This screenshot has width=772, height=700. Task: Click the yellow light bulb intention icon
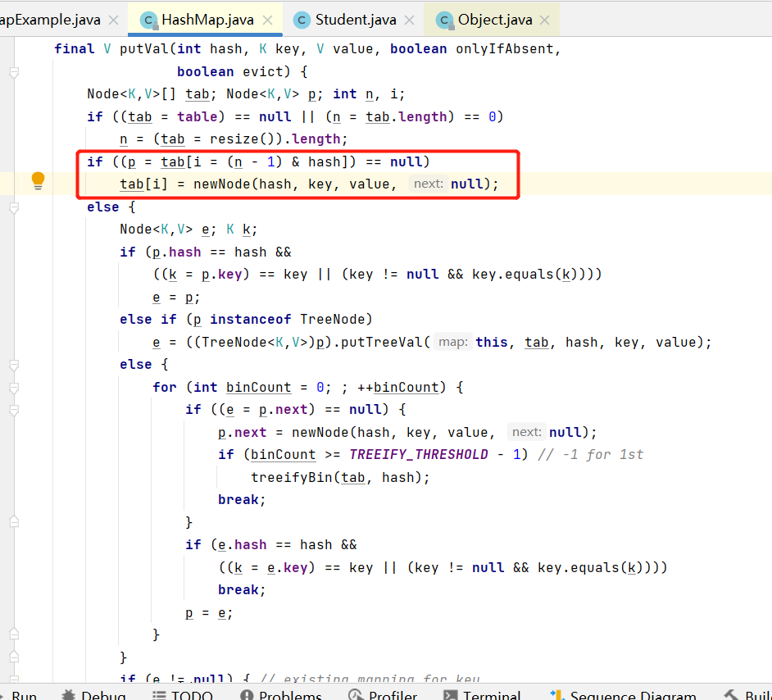pos(38,180)
